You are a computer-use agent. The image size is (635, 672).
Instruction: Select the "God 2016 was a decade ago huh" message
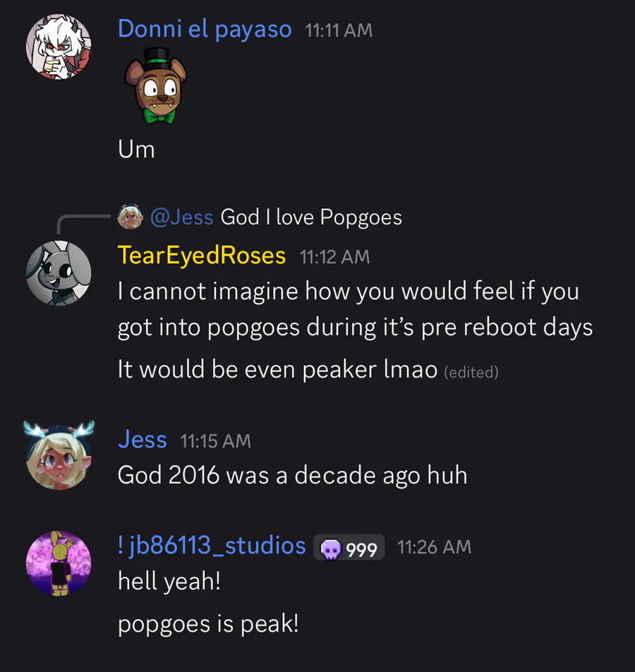click(x=292, y=475)
